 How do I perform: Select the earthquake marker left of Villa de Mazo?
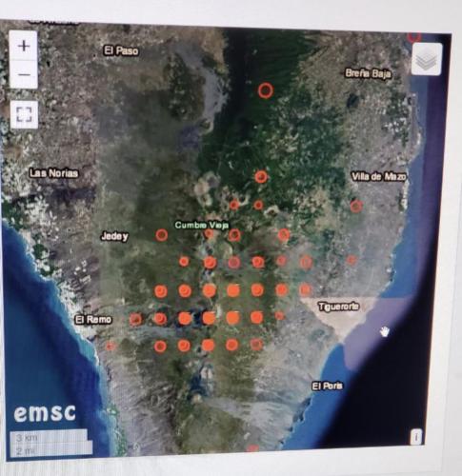(261, 177)
